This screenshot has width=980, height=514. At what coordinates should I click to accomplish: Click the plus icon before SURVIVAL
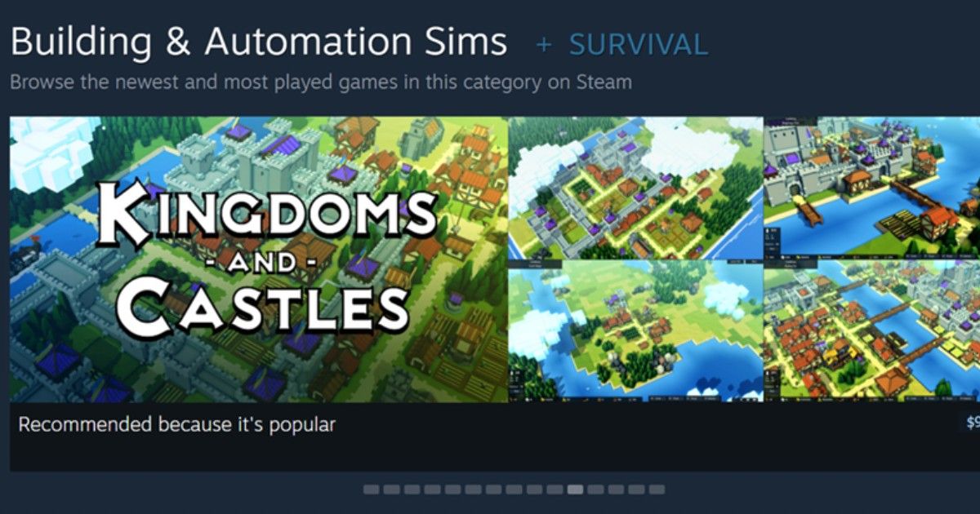click(544, 44)
